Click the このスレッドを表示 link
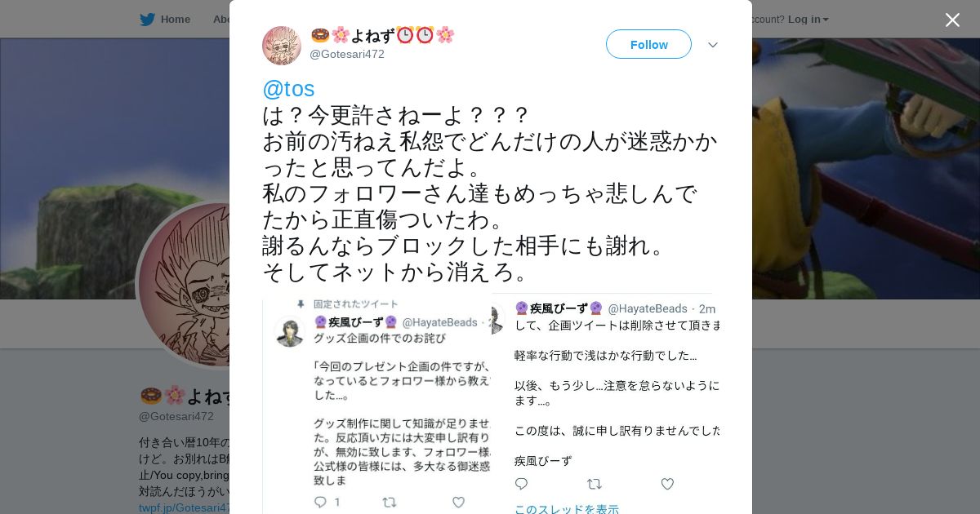 click(567, 509)
